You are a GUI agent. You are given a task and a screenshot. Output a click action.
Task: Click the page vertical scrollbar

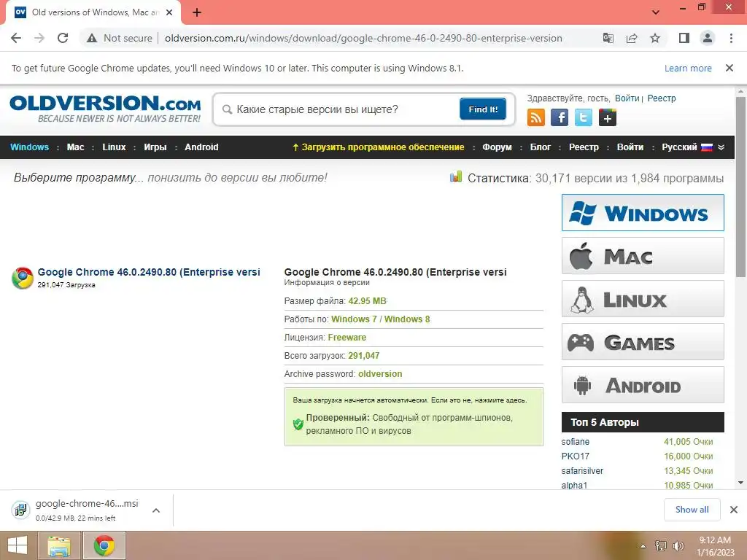click(740, 187)
